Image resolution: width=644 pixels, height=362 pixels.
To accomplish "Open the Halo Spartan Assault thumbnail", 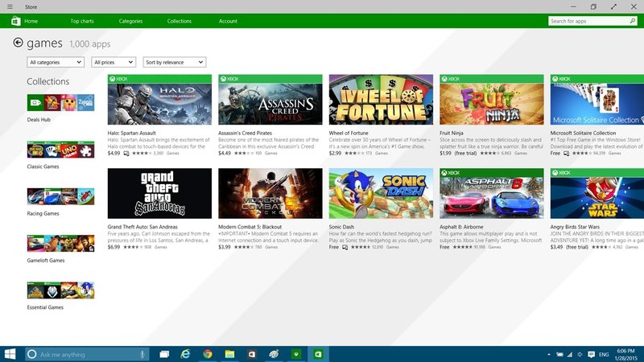I will pyautogui.click(x=159, y=100).
